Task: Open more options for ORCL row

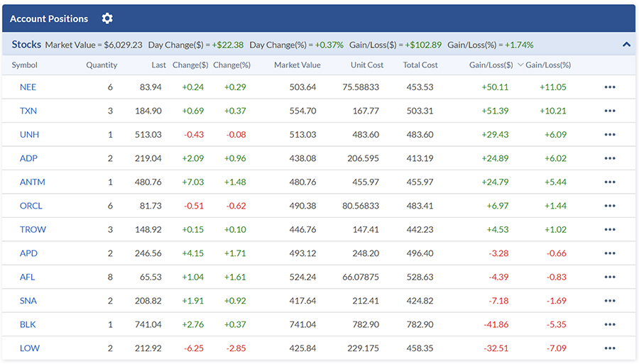Action: (x=610, y=206)
